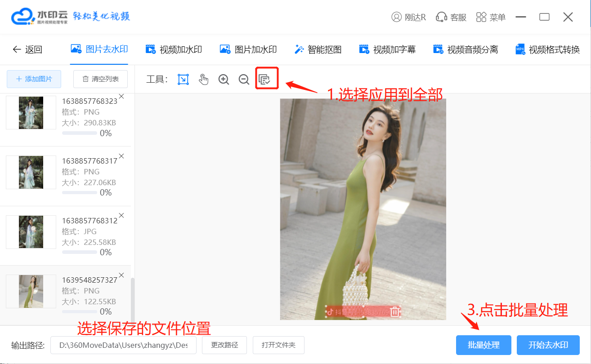
Task: Click the zoom out magnifier icon
Action: tap(244, 80)
